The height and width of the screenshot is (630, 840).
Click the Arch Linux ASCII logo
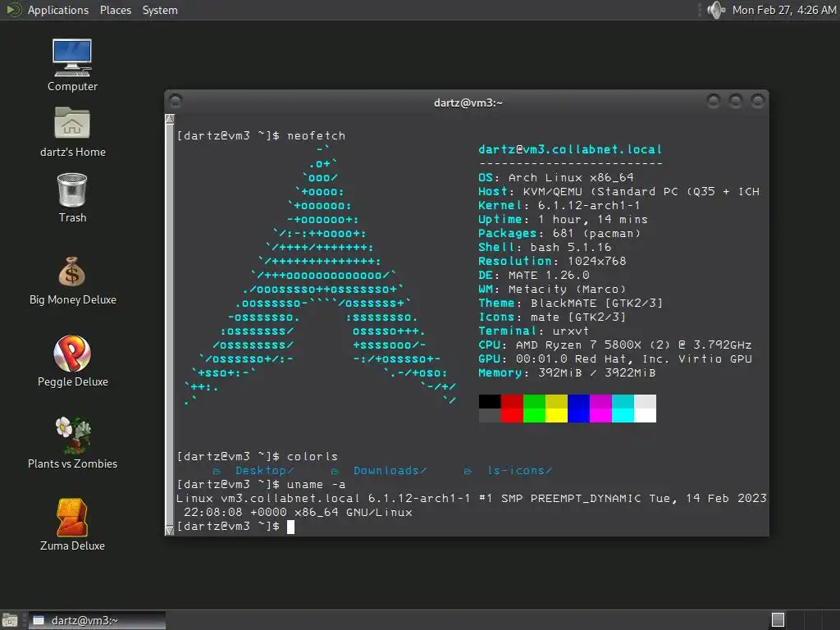click(x=321, y=275)
